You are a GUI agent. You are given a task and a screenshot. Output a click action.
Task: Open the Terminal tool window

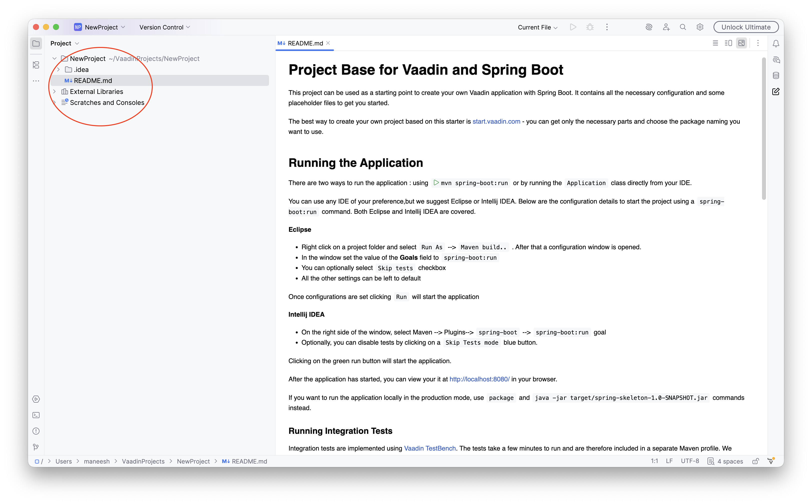coord(36,415)
